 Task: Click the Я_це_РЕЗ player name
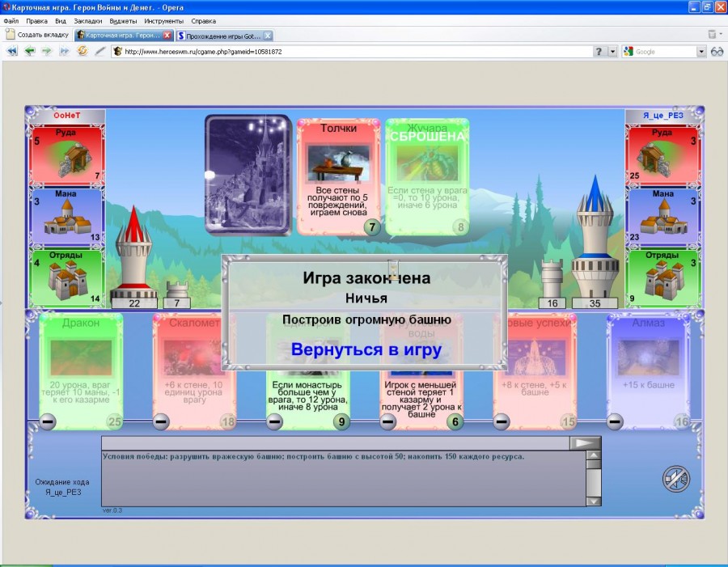tap(663, 115)
